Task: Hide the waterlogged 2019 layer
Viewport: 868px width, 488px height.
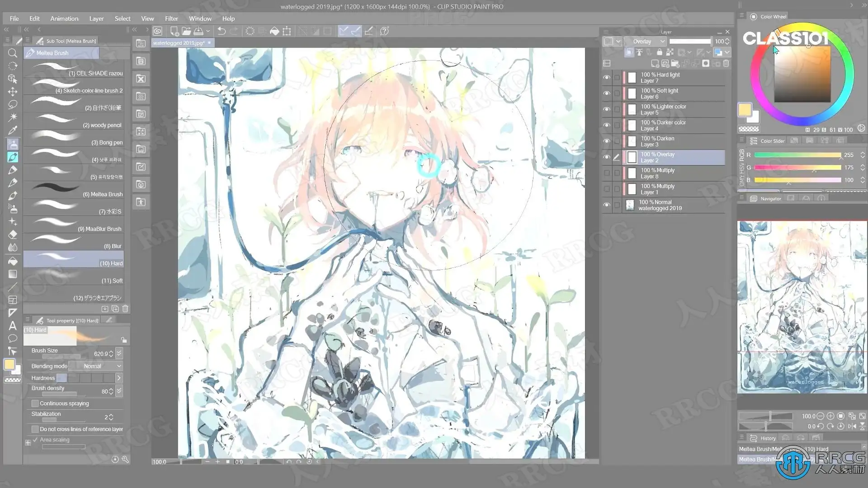Action: click(607, 205)
